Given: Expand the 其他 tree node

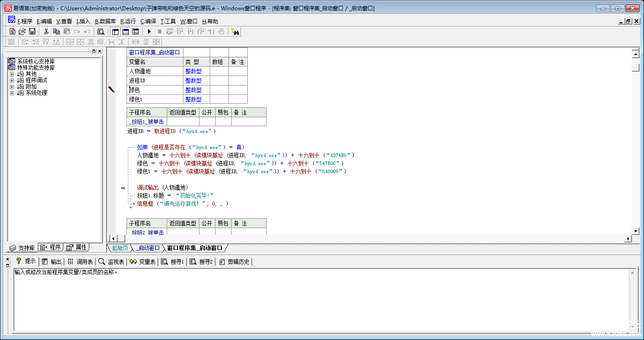Looking at the screenshot, I should (12, 74).
